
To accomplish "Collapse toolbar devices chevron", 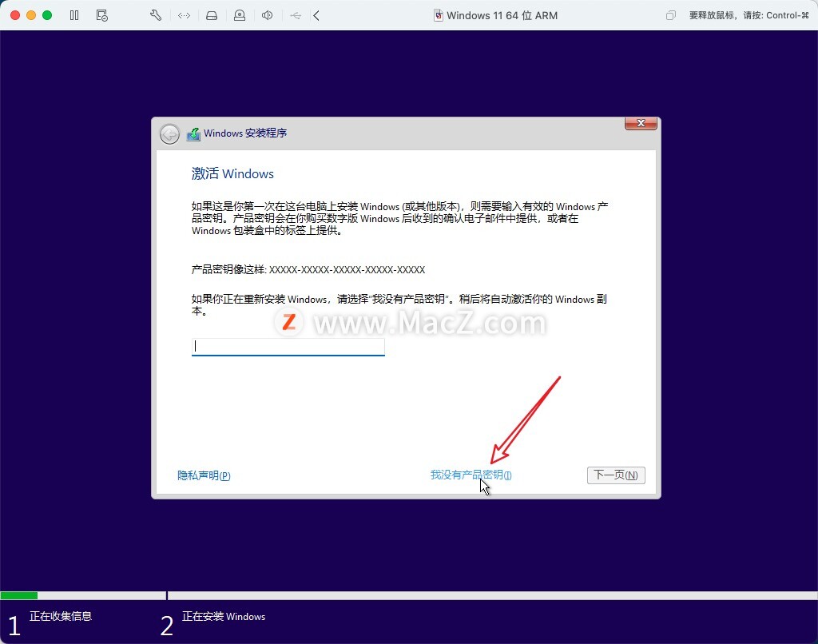I will coord(316,15).
